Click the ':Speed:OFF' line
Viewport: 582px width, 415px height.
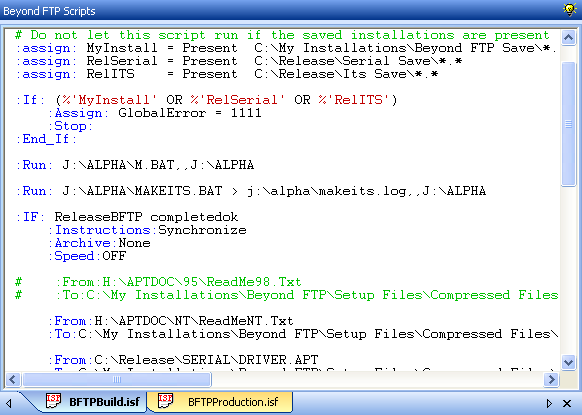pos(87,256)
